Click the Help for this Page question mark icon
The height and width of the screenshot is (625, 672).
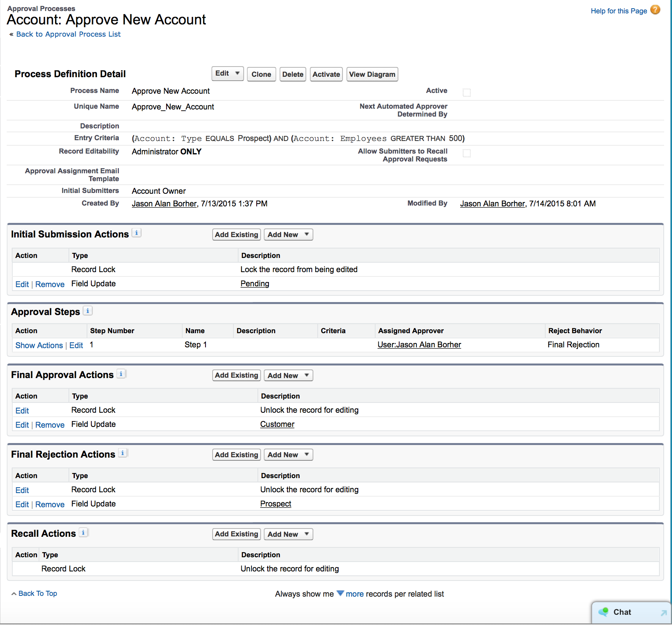pyautogui.click(x=655, y=10)
